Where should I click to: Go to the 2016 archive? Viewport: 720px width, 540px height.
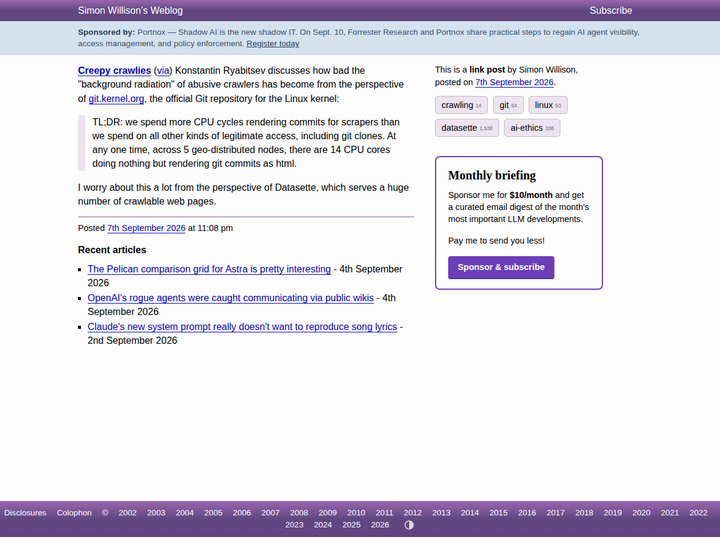click(x=527, y=513)
